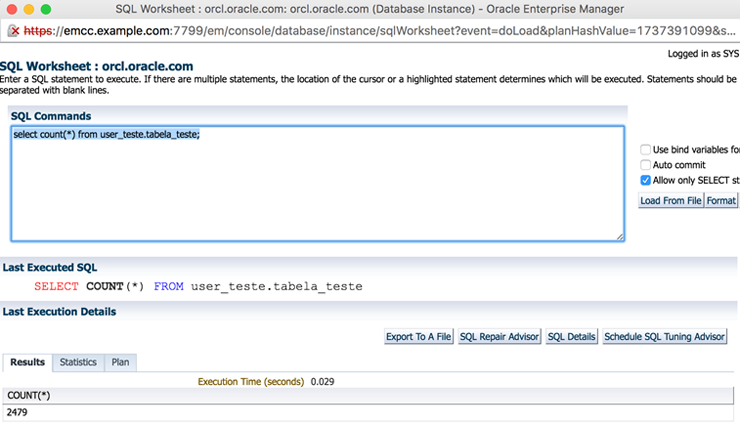Focus the browser URL address field
Image resolution: width=740 pixels, height=425 pixels.
pos(380,31)
